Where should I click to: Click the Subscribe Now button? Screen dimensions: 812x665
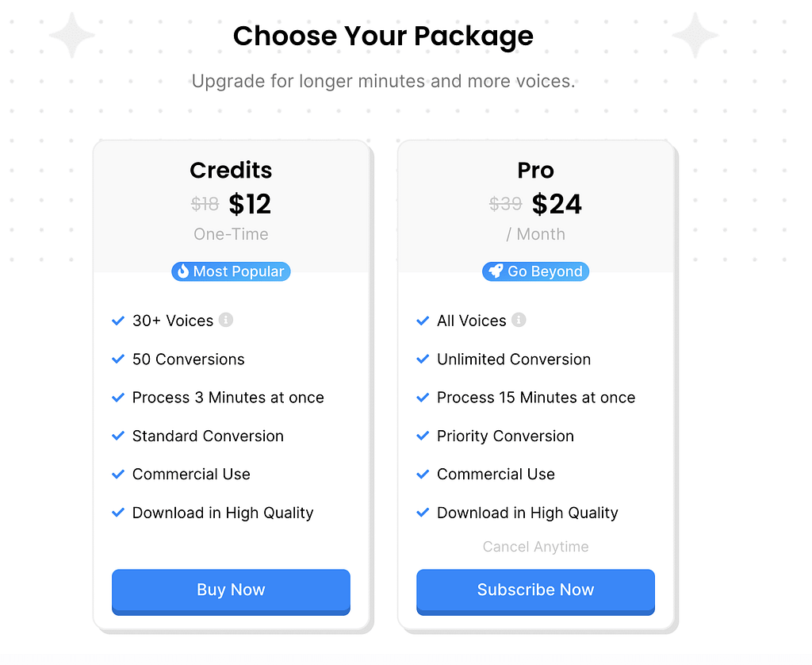(535, 592)
